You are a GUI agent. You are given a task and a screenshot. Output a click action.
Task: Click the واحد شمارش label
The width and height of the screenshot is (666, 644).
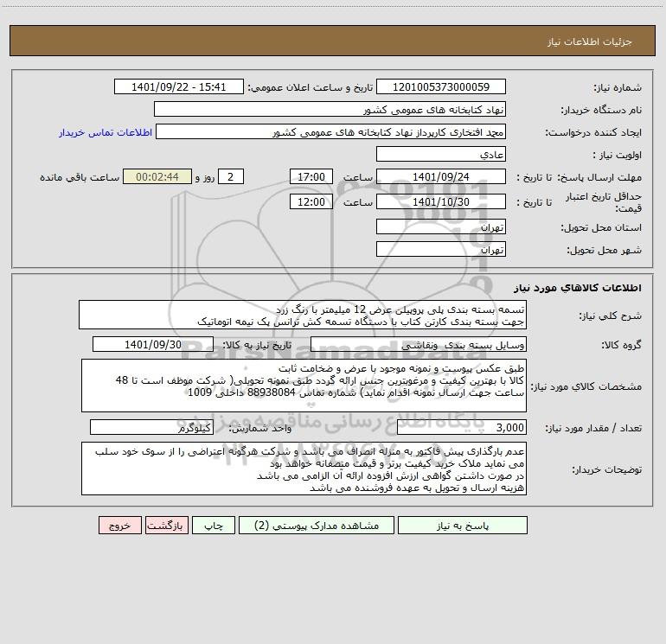coord(260,429)
